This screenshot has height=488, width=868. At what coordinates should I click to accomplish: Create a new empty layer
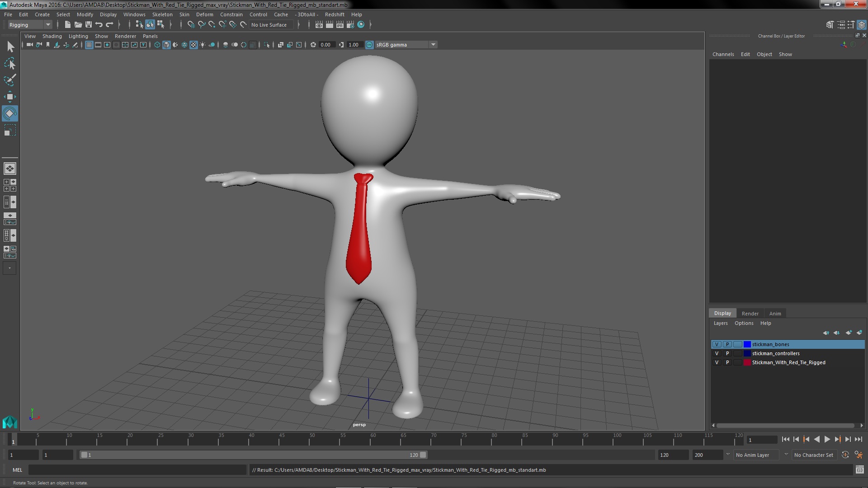[849, 333]
